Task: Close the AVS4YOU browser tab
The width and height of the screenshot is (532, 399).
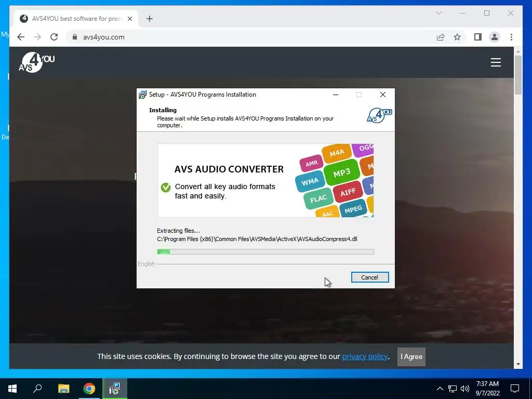Action: [129, 19]
